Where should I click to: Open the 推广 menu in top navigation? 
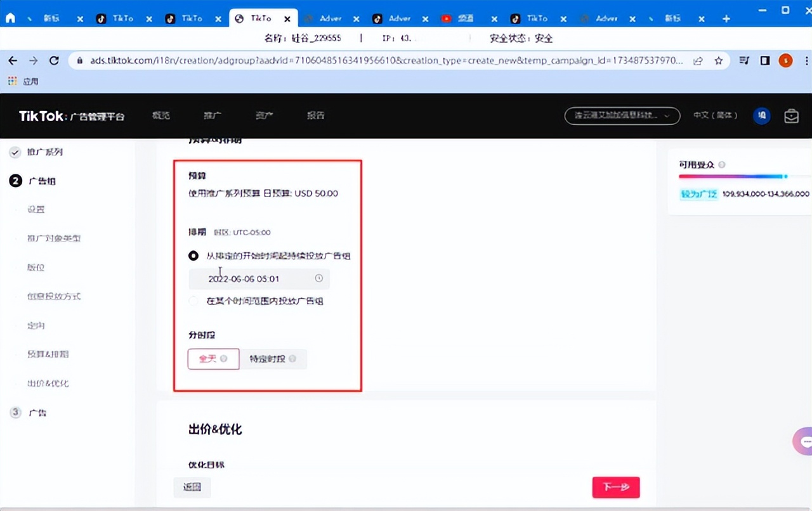coord(213,116)
